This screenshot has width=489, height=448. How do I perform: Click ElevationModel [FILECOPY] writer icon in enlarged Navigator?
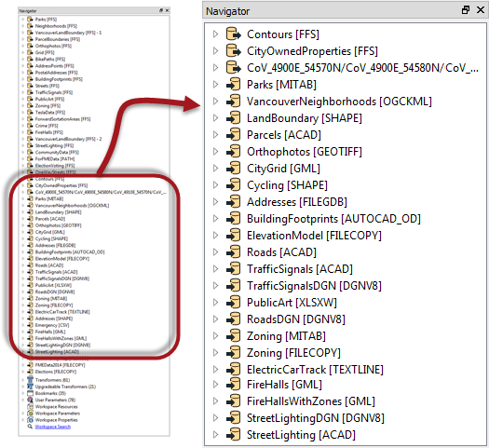tap(233, 236)
